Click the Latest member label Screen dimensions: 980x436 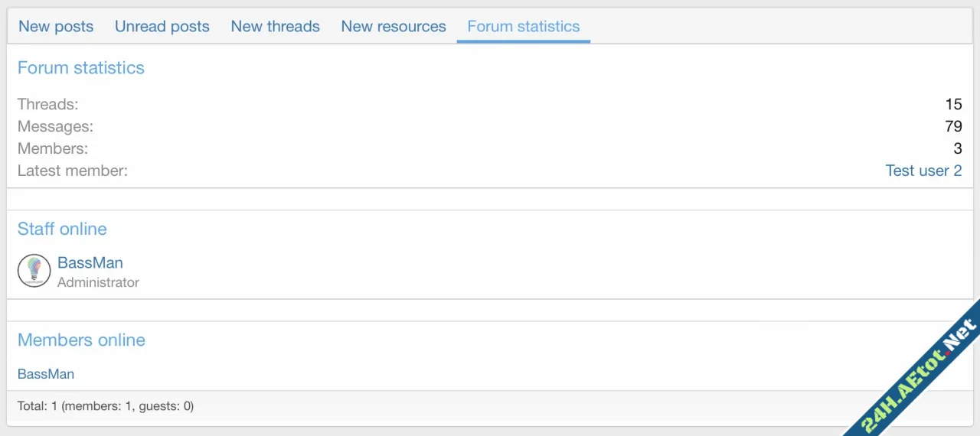tap(73, 171)
